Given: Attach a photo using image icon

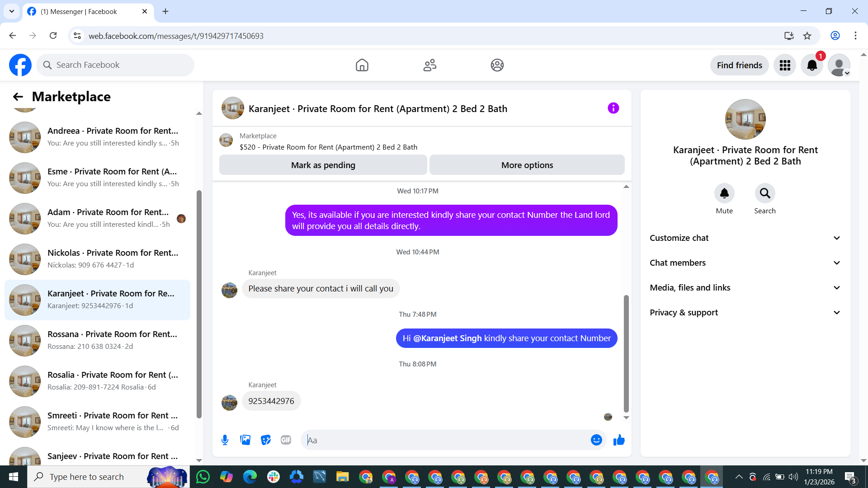Looking at the screenshot, I should tap(245, 440).
